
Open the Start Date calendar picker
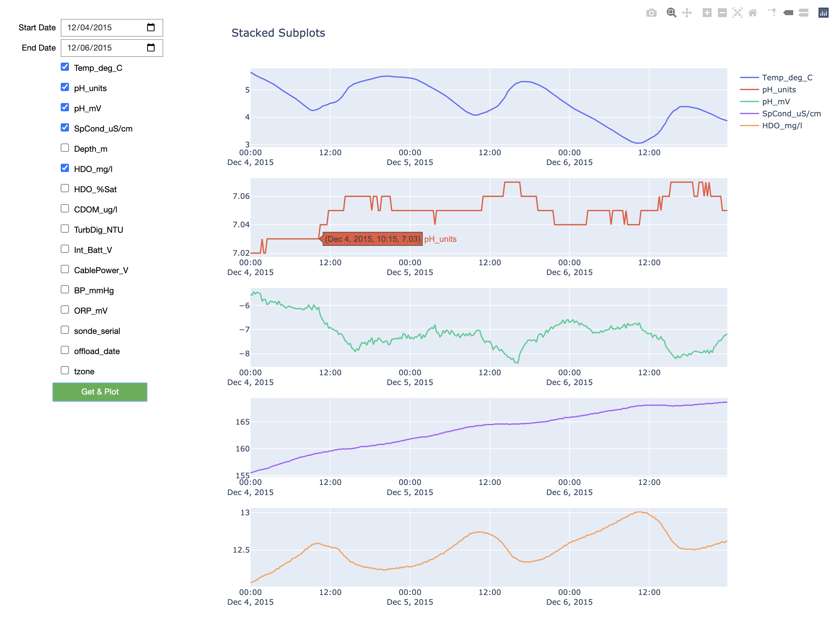coord(151,27)
